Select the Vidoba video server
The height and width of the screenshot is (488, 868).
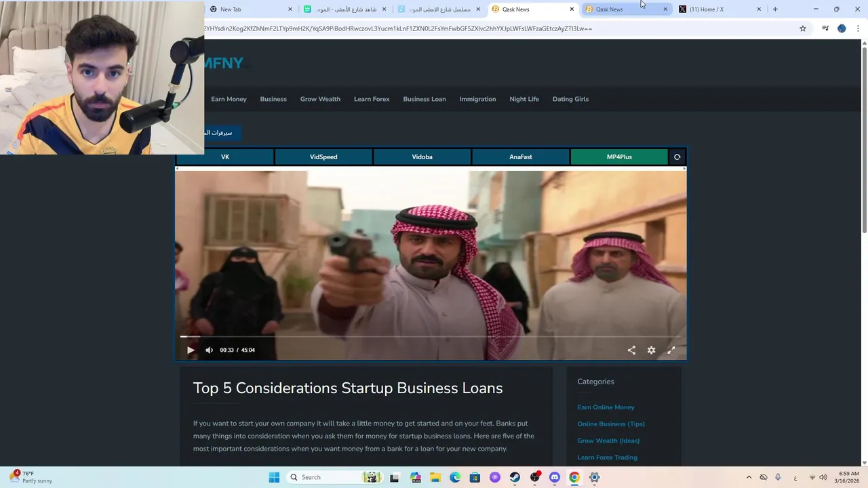coord(422,157)
